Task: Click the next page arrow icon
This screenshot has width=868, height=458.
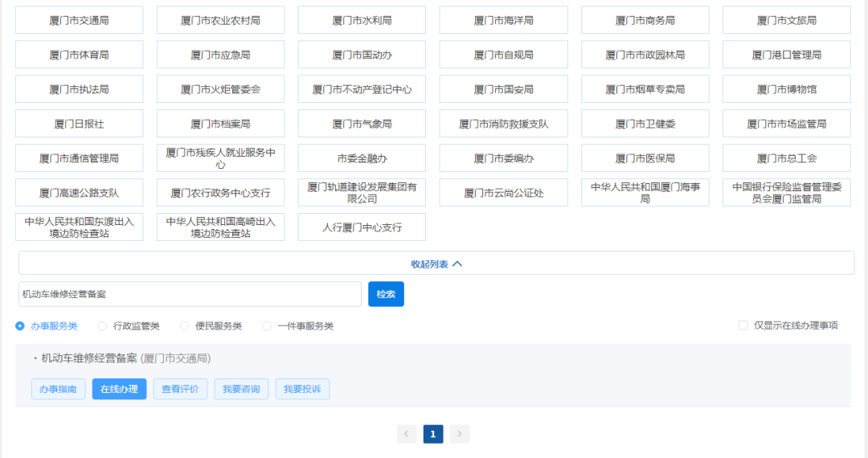Action: click(x=459, y=435)
